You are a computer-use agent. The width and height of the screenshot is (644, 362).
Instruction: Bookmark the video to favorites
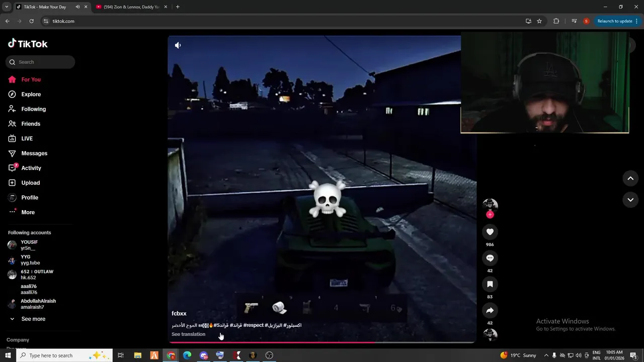point(490,284)
